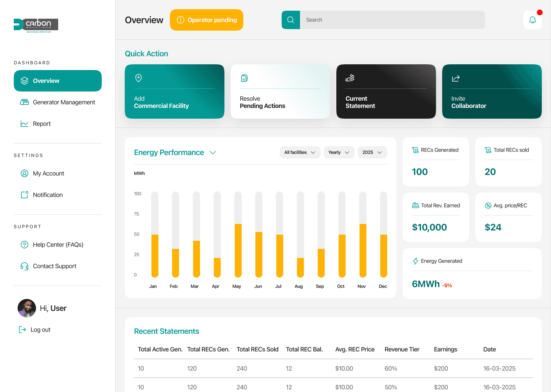Open Help Center (FAQs)
This screenshot has height=392, width=551.
[x=58, y=245]
